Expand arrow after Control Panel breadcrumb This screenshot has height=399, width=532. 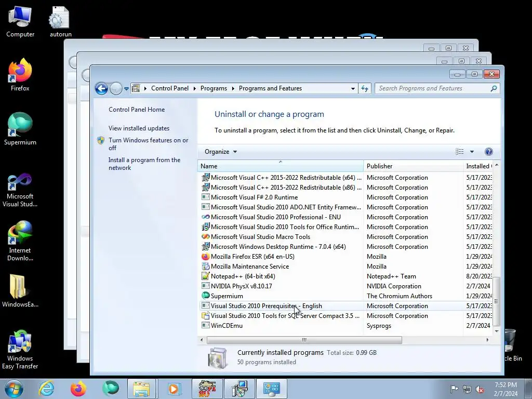coord(195,88)
